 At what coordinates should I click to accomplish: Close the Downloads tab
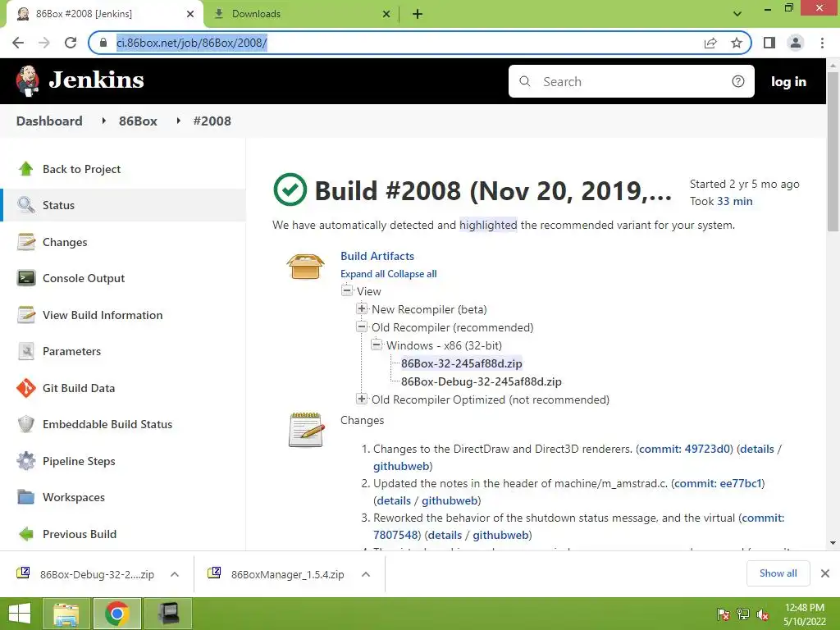coord(386,14)
